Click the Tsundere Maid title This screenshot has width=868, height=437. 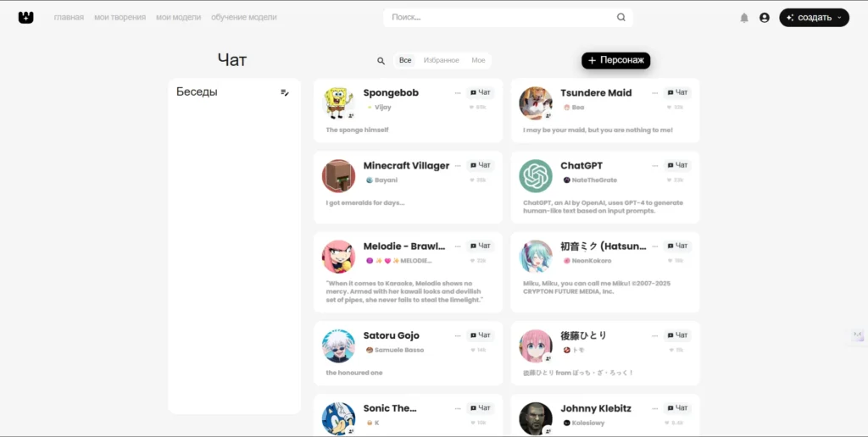(x=596, y=93)
